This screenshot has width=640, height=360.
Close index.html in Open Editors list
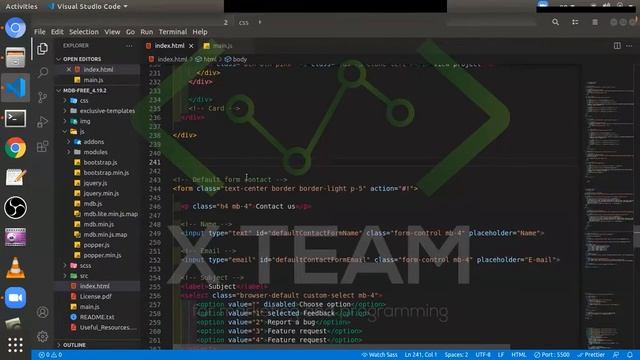[69, 69]
